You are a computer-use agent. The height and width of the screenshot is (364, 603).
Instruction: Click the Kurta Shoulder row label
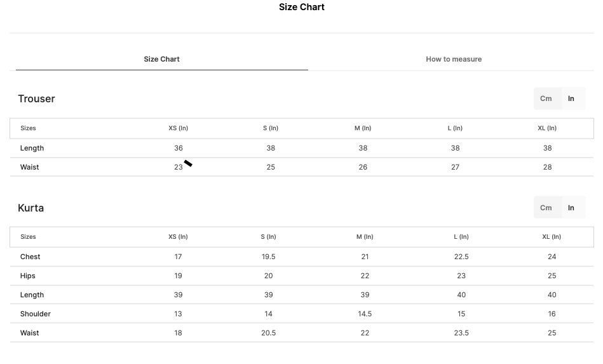(36, 314)
